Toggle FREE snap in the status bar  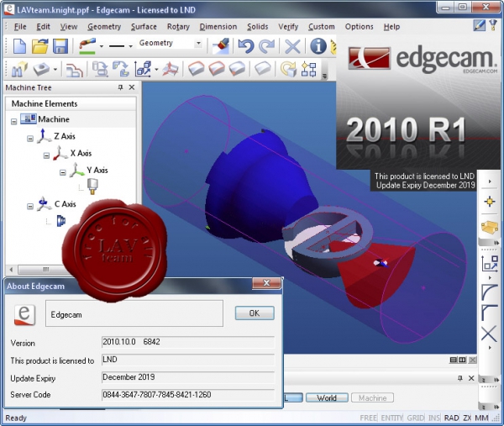coord(369,418)
